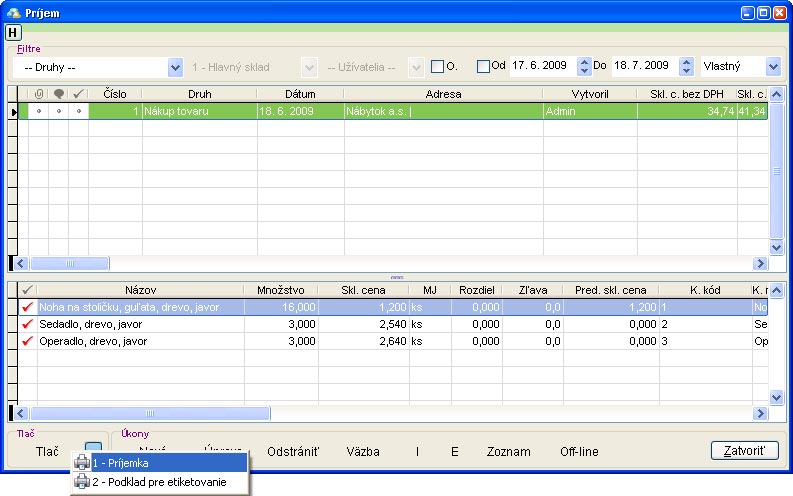Viewport: 793px width, 496px height.
Task: Click the red checkmark next to Sedadlo row
Action: pyautogui.click(x=27, y=325)
